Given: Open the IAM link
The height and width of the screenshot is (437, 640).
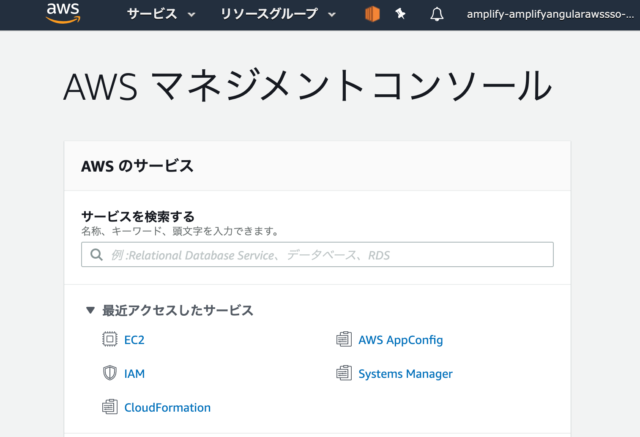Looking at the screenshot, I should [134, 374].
